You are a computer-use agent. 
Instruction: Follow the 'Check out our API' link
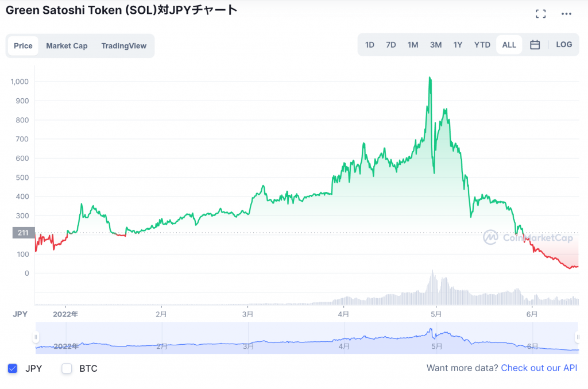(539, 368)
